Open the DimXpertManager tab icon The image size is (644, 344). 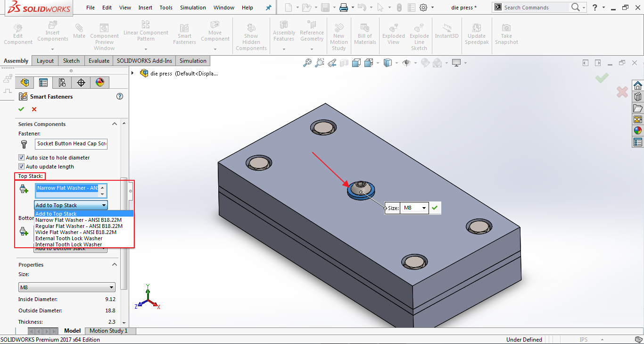(81, 83)
